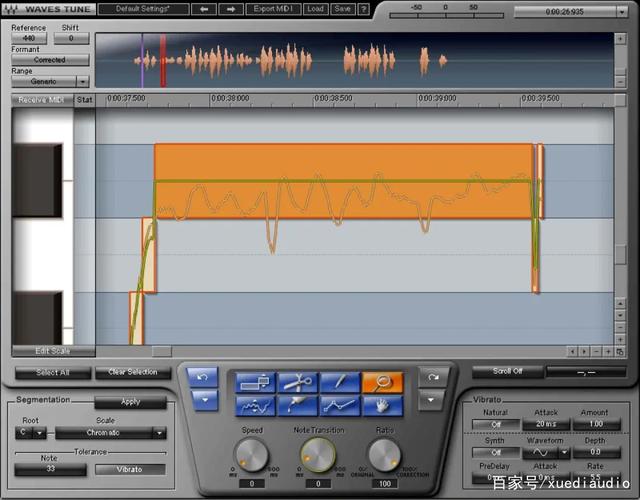This screenshot has height=500, width=640.
Task: Toggle the Receive MIDI button
Action: [41, 100]
